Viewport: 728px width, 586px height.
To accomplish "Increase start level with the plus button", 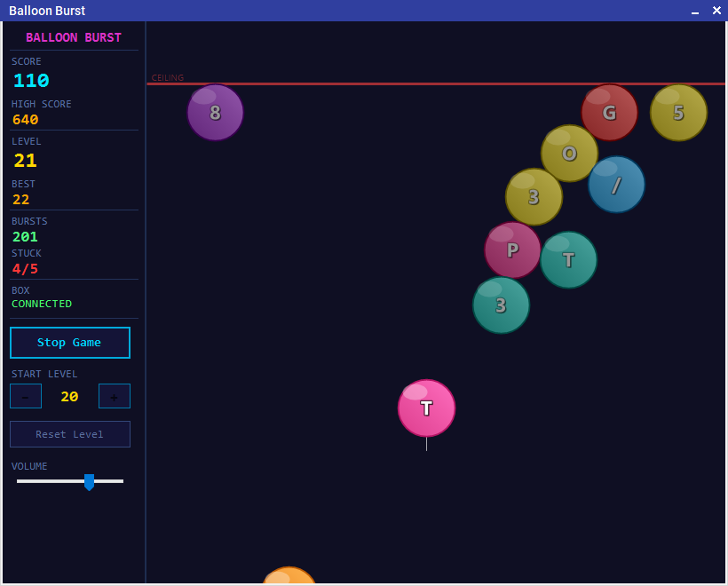I will (x=115, y=396).
